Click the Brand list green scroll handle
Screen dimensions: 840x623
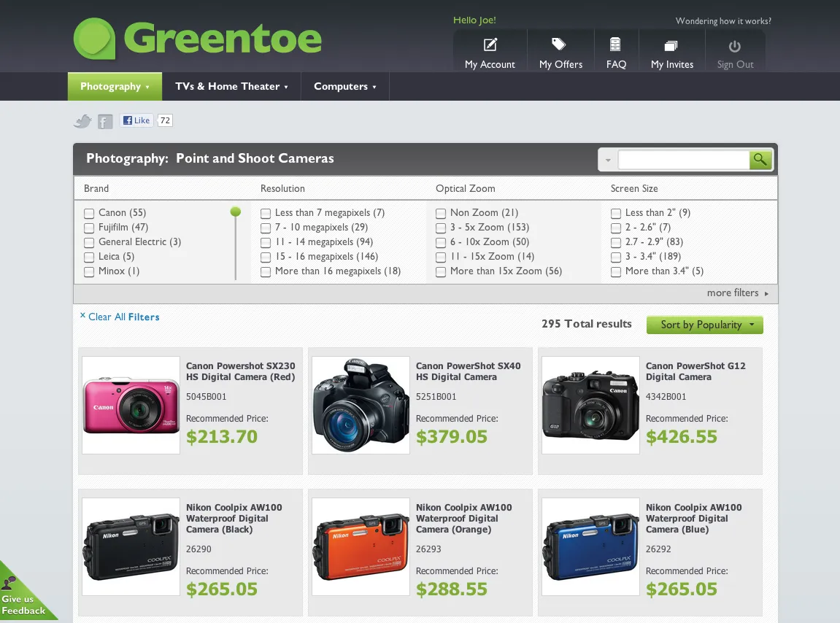235,212
